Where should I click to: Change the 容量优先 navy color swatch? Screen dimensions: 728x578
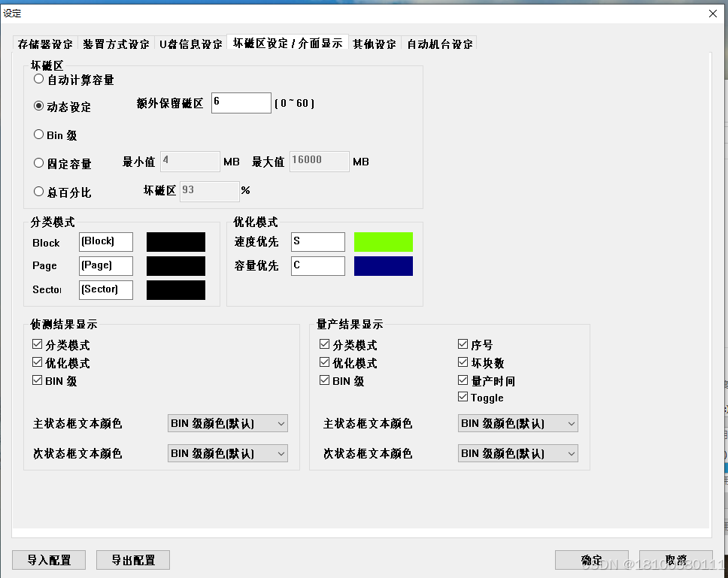click(x=384, y=266)
